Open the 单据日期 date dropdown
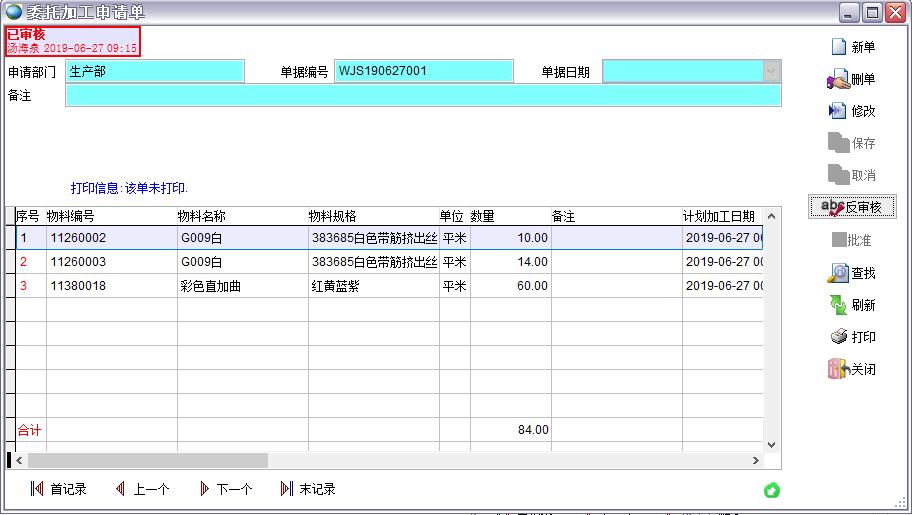The width and height of the screenshot is (912, 515). 771,71
